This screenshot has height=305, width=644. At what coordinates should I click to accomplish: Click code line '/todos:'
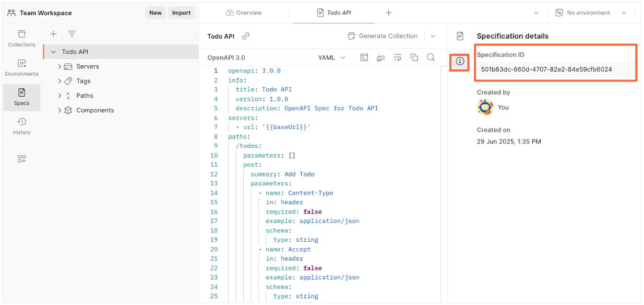tap(248, 146)
